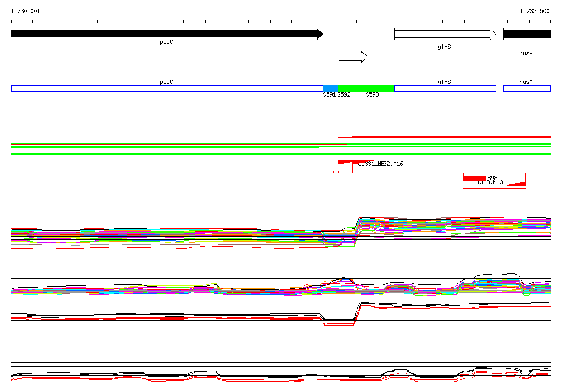Select the solid red D898 bar

point(474,178)
